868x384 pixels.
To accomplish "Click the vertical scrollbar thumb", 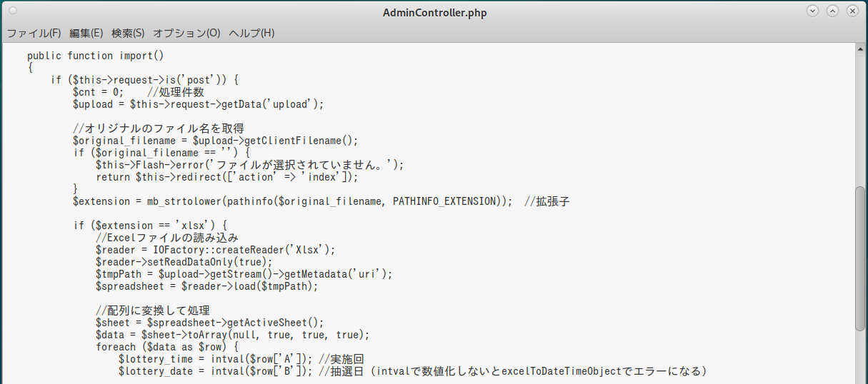I will click(860, 258).
